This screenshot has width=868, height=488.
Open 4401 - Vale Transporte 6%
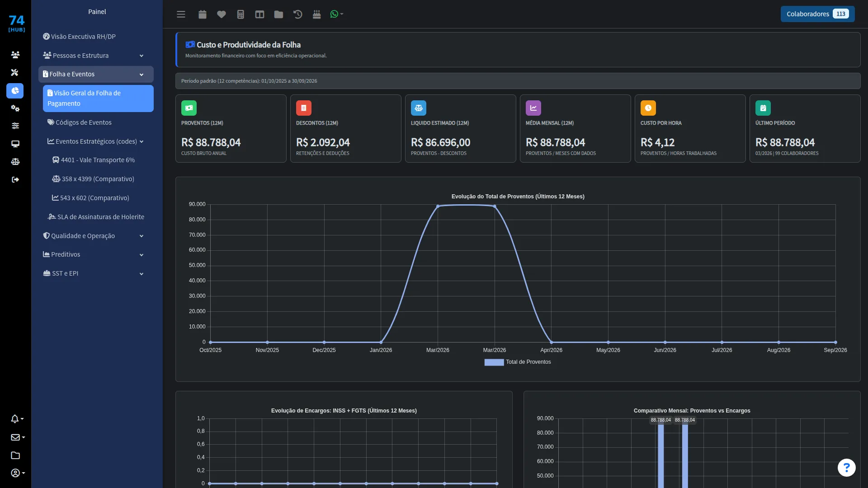pos(100,160)
